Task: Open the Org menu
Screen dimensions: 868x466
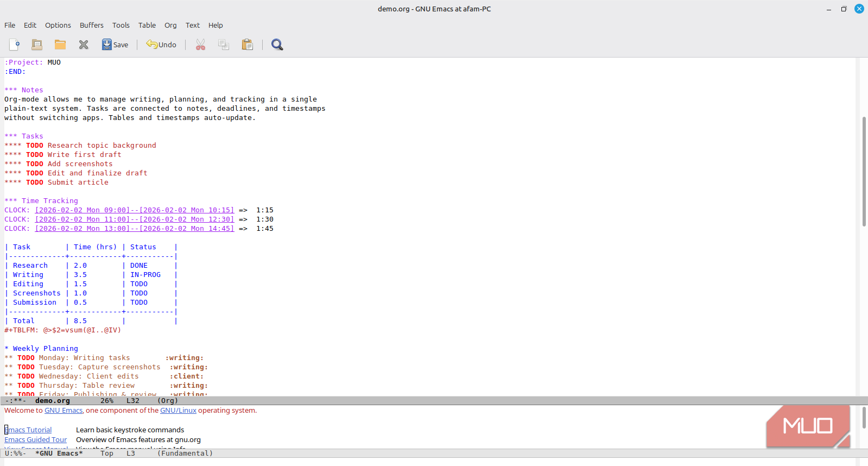Action: [170, 25]
